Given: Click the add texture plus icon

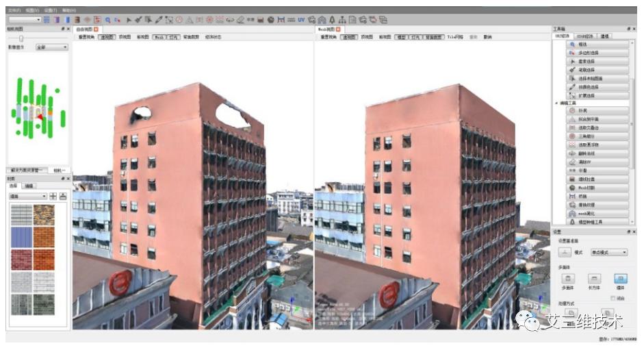Looking at the screenshot, I should coord(53,196).
